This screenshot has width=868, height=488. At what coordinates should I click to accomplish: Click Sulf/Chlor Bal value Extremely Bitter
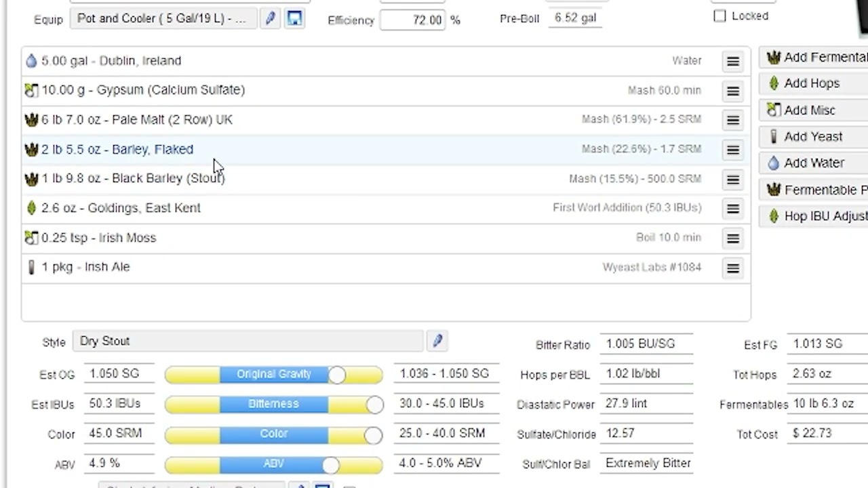(646, 464)
